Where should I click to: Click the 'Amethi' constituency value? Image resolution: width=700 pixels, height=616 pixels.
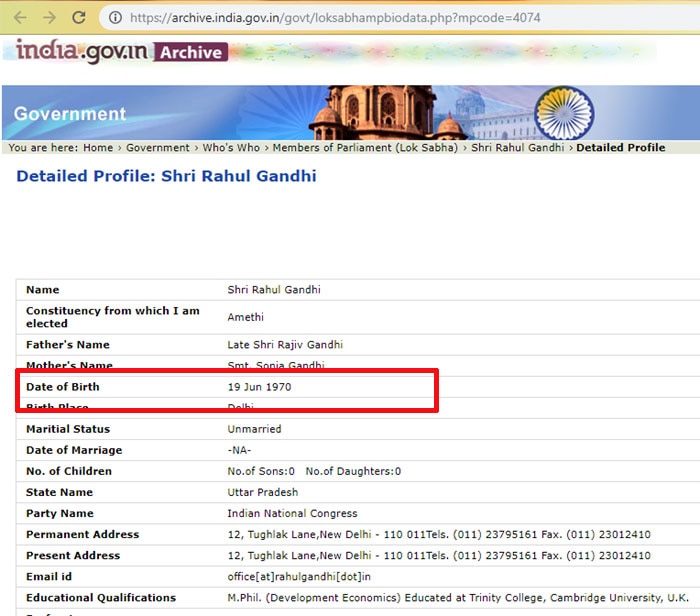(x=246, y=317)
